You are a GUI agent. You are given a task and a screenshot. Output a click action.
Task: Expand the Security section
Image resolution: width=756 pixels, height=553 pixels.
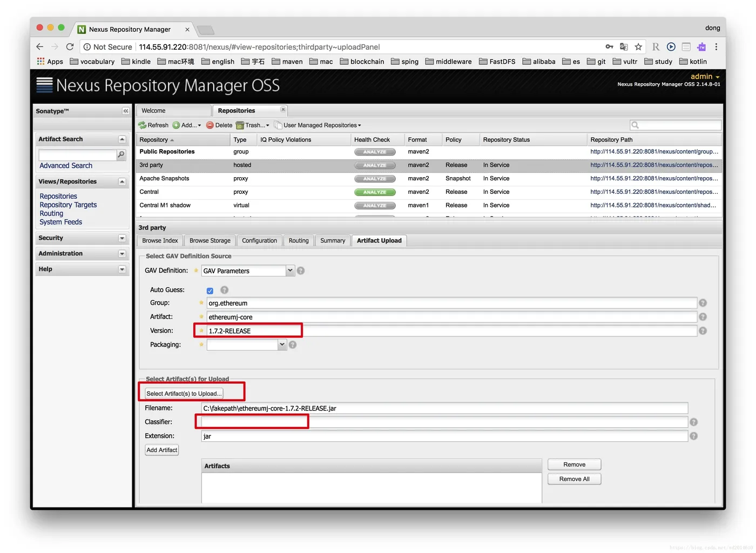[122, 238]
